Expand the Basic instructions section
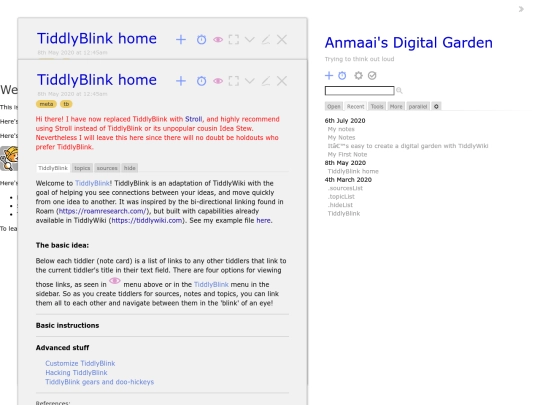 pyautogui.click(x=68, y=325)
